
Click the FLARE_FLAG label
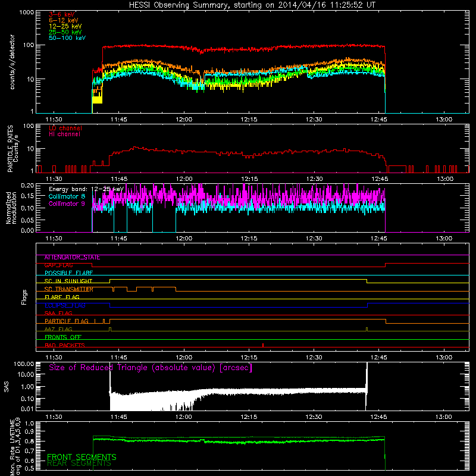[x=62, y=297]
